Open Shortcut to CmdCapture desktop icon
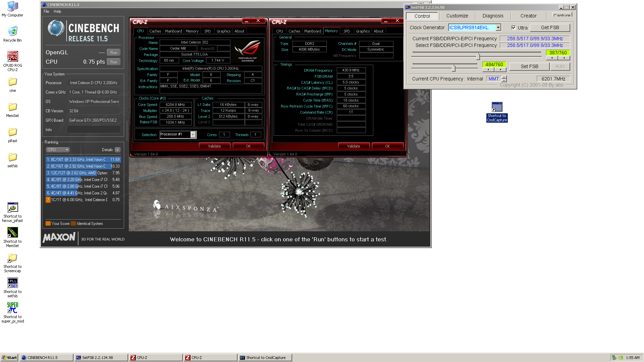This screenshot has width=644, height=362. (x=497, y=112)
